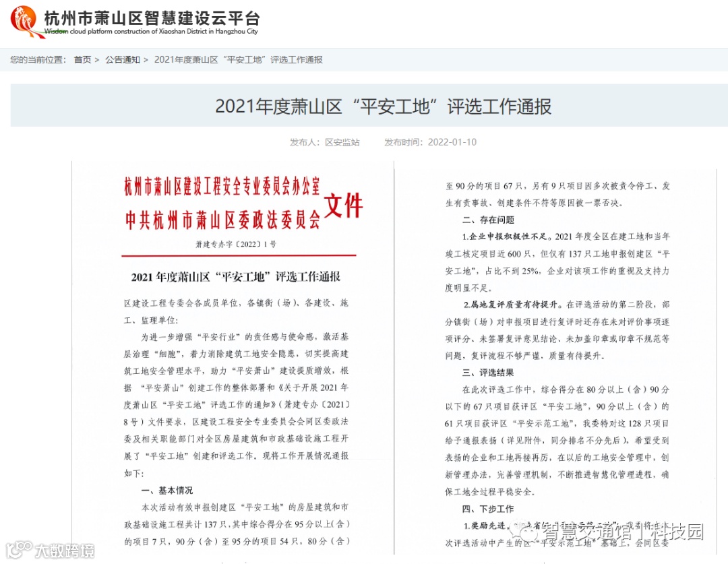Click the large red 文件 characters
The image size is (728, 564).
click(343, 205)
